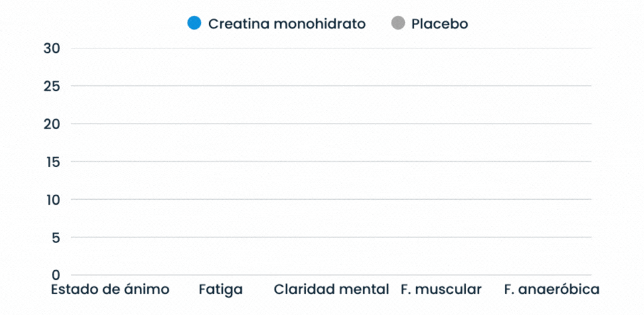Select the Estado de ánimo category label
This screenshot has width=644, height=315.
click(x=110, y=290)
